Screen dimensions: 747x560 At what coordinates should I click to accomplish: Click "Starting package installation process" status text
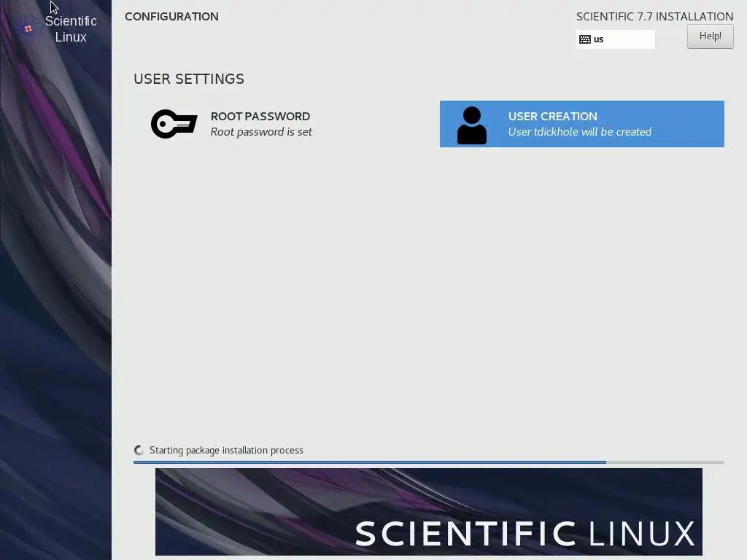(226, 450)
